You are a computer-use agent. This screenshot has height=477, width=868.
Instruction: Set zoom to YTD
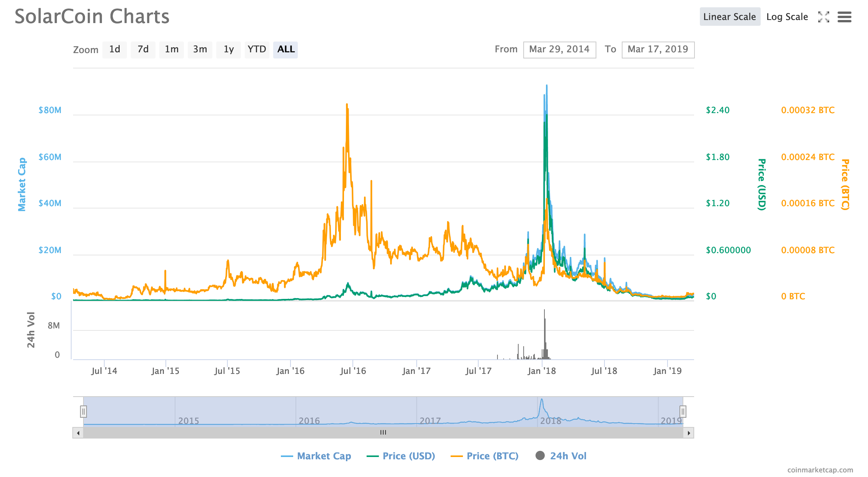click(x=257, y=50)
